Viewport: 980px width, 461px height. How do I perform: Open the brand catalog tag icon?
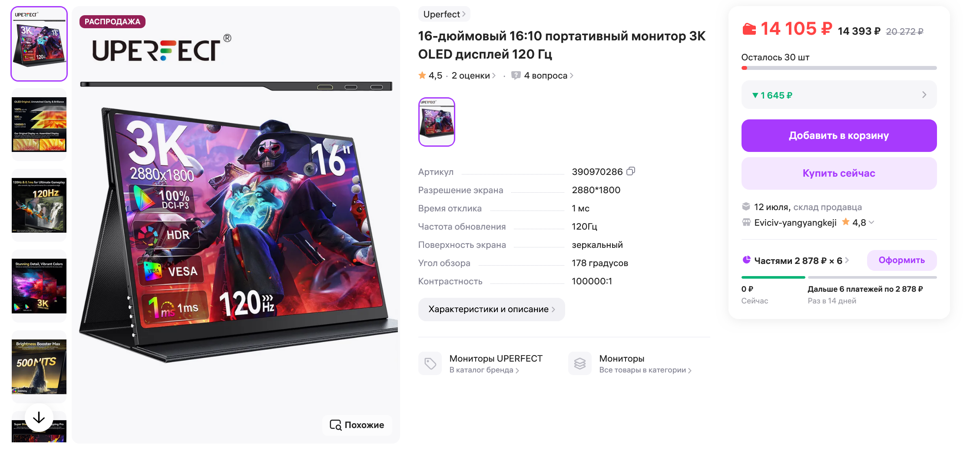pyautogui.click(x=430, y=363)
